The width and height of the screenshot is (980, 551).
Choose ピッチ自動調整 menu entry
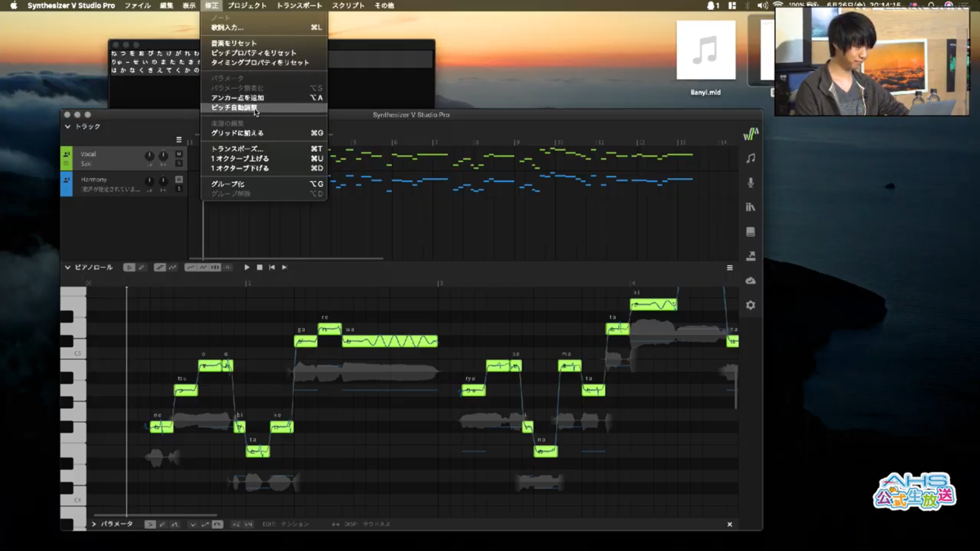pos(264,108)
